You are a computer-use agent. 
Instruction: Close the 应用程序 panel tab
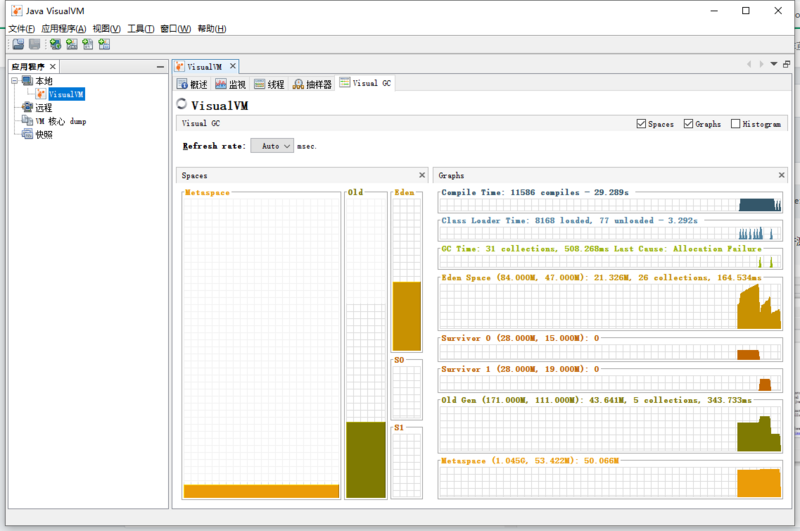pyautogui.click(x=53, y=66)
